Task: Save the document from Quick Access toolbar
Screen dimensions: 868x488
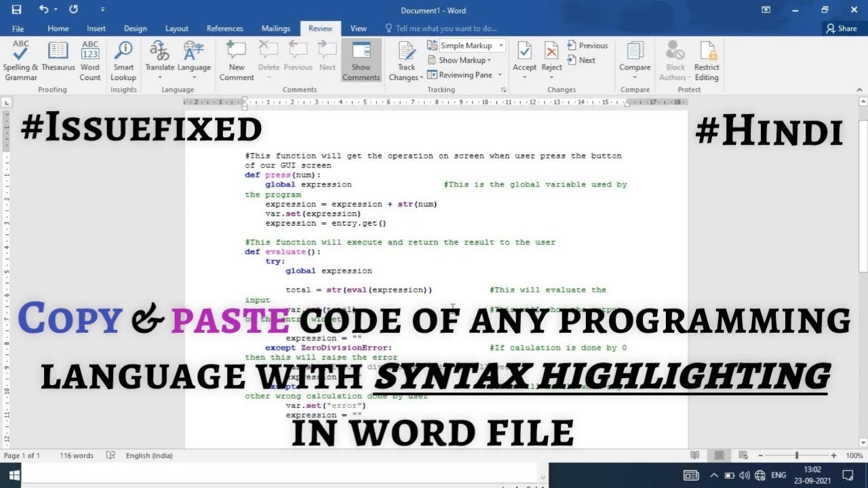Action: click(x=16, y=9)
